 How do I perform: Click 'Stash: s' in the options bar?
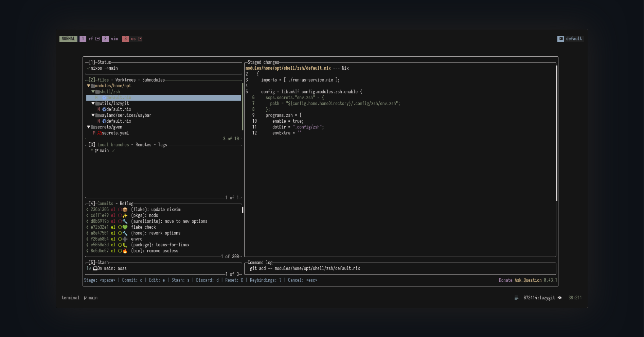pos(180,280)
